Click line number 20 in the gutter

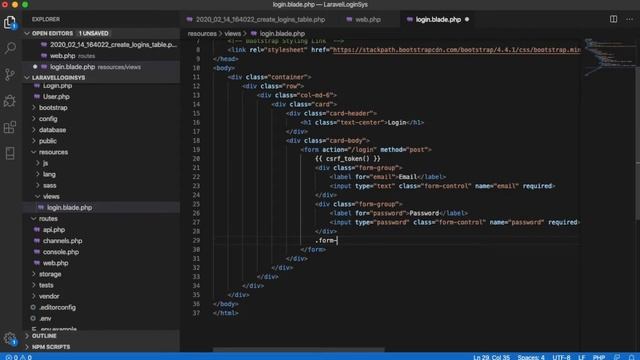196,158
